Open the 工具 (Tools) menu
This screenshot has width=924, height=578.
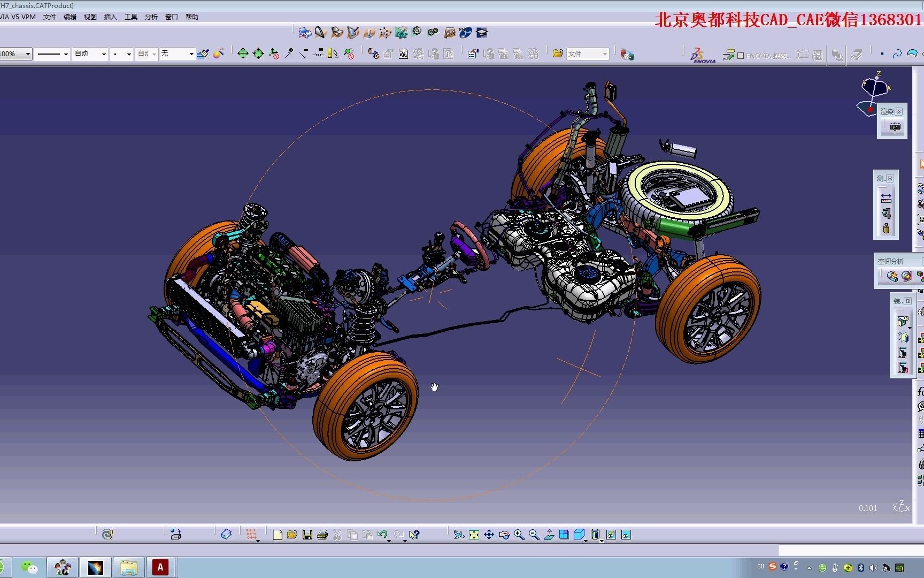click(131, 17)
